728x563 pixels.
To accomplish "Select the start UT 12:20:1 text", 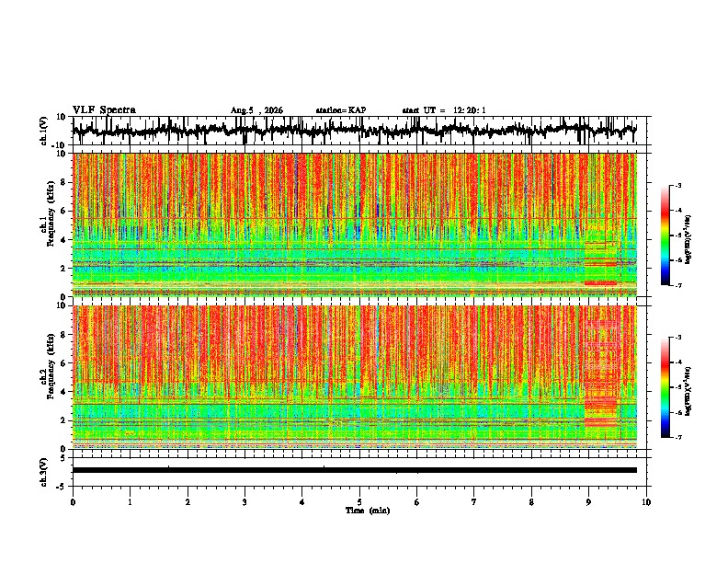I will click(444, 110).
